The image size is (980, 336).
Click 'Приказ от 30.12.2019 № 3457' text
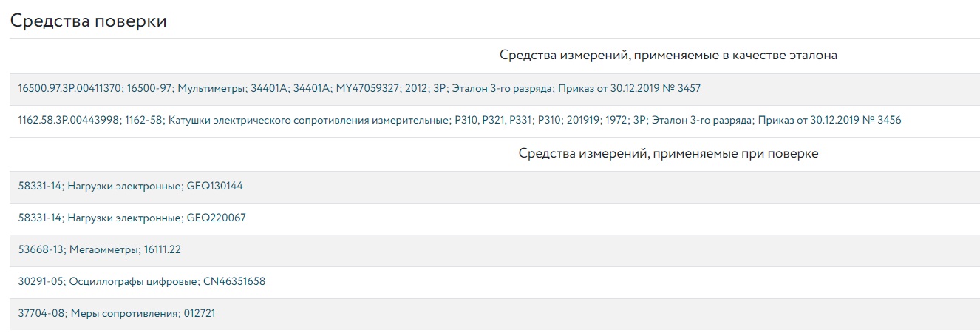629,89
